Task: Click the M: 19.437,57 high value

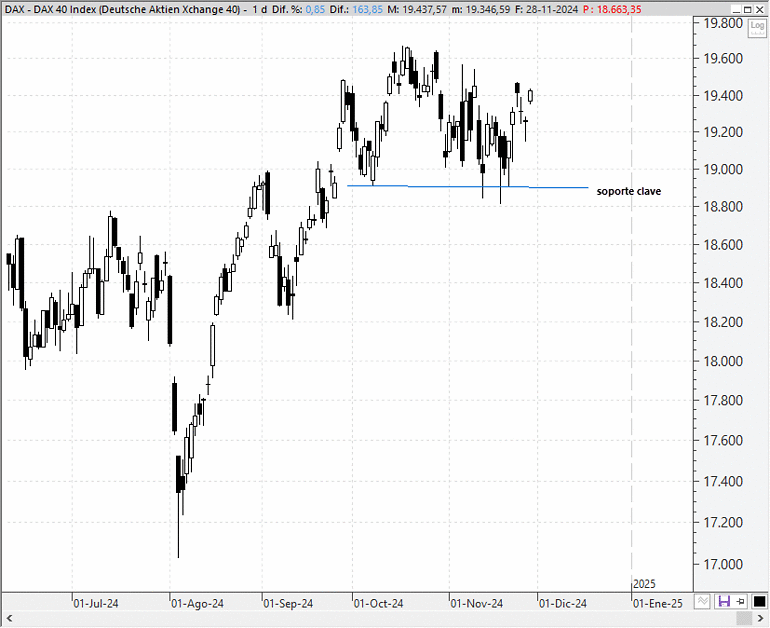Action: 417,9
